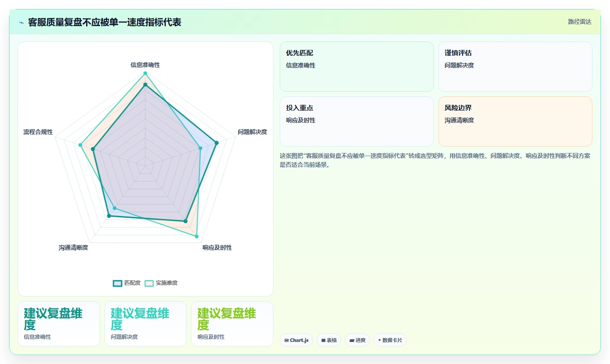Select the 建议复盘维度 card for 问题解决度
610x364 pixels.
click(x=146, y=324)
